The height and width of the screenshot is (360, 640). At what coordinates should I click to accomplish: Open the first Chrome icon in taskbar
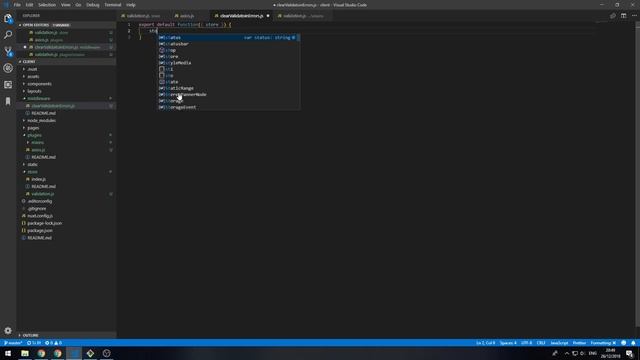click(41, 353)
